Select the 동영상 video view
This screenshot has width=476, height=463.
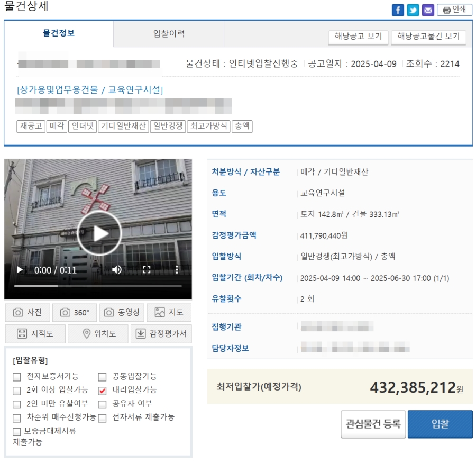(x=122, y=312)
